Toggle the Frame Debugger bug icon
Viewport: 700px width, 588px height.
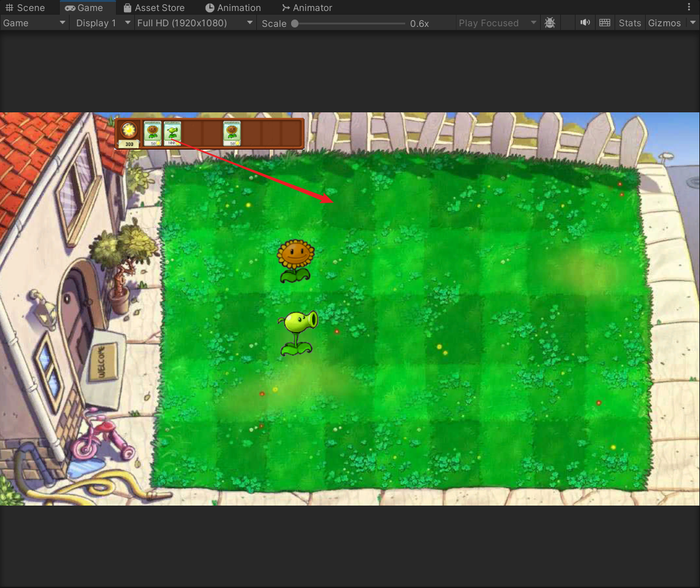pos(549,23)
